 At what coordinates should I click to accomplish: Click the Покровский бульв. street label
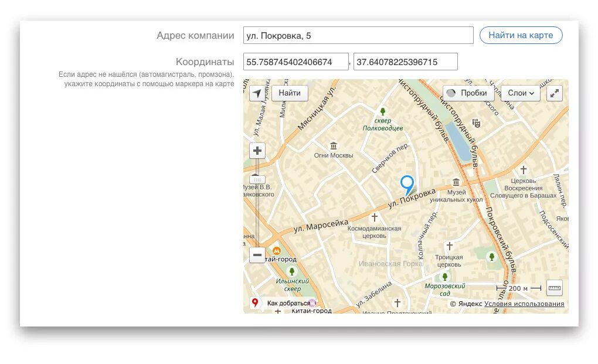[500, 240]
